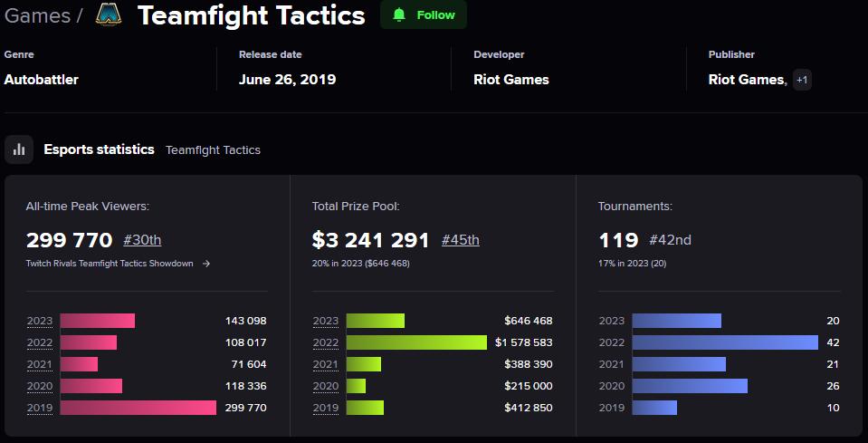Image resolution: width=868 pixels, height=443 pixels.
Task: Click the Riot Games publisher name
Action: (x=746, y=80)
